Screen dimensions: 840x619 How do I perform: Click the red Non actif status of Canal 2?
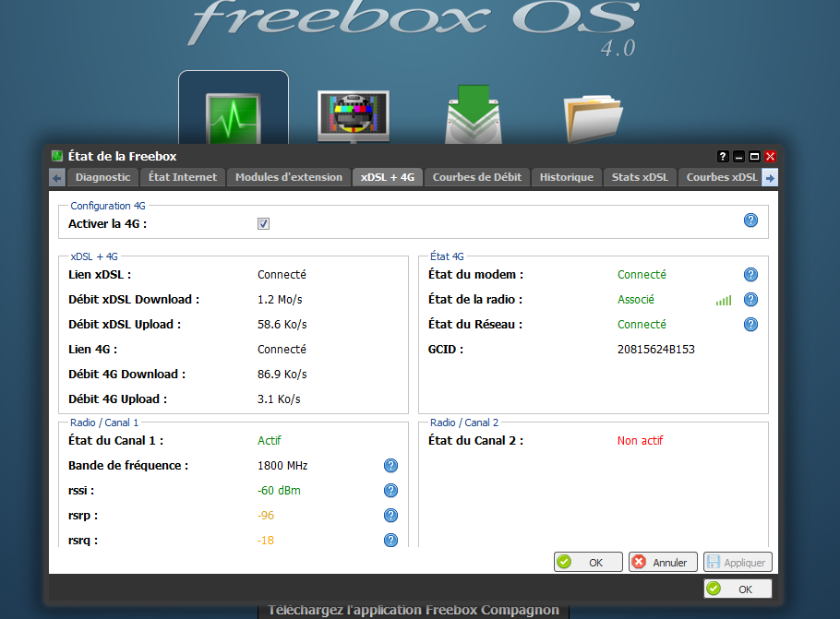pos(640,441)
